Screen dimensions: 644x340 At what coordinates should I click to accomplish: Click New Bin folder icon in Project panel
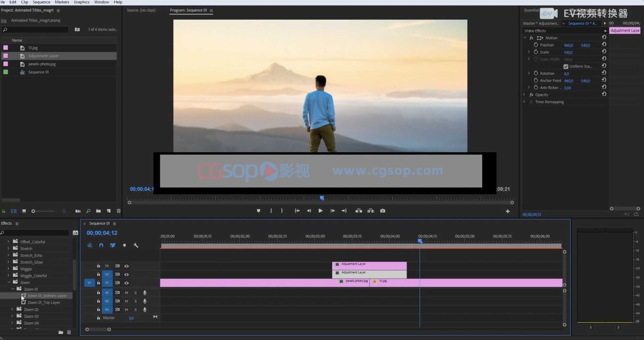[x=98, y=211]
